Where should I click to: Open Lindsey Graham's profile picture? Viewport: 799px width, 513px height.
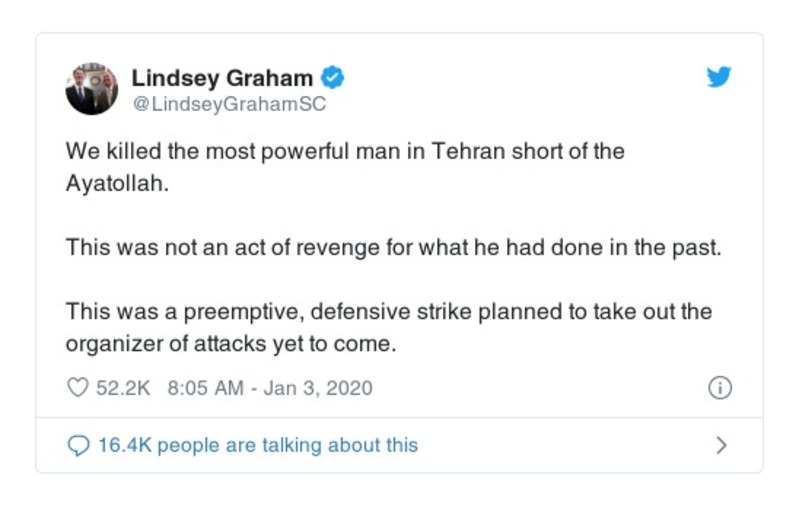click(92, 89)
